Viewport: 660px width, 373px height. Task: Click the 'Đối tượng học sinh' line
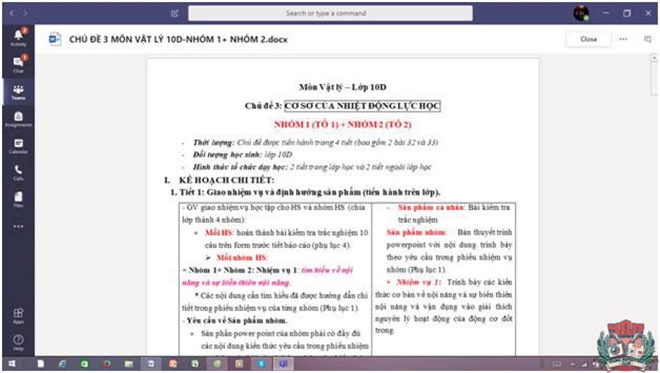click(x=242, y=155)
